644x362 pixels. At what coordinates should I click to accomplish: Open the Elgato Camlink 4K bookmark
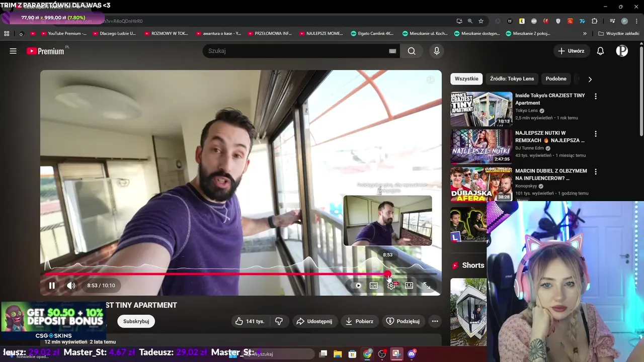coord(372,34)
